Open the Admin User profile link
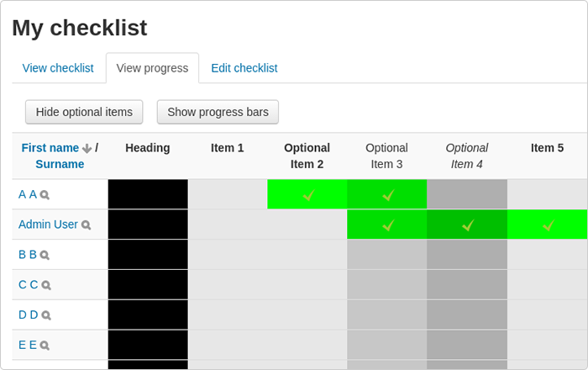Image resolution: width=588 pixels, height=370 pixels. [x=48, y=225]
